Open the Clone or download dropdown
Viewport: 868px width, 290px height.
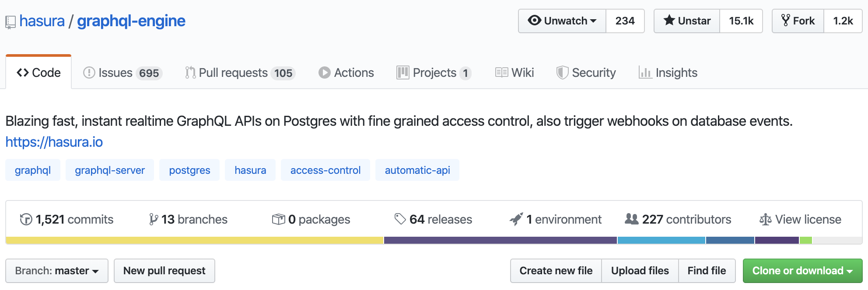[x=802, y=271]
